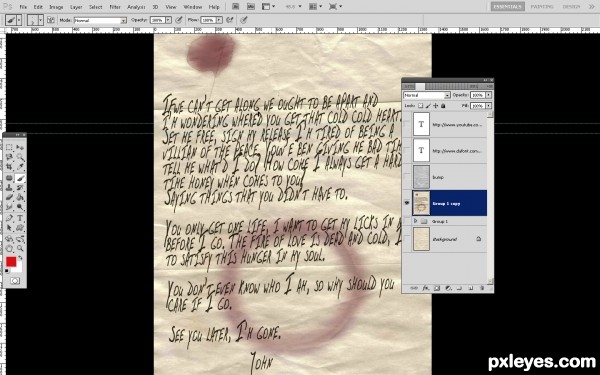Open Layers panel Opacity arrow
Image resolution: width=600 pixels, height=375 pixels.
tap(489, 95)
